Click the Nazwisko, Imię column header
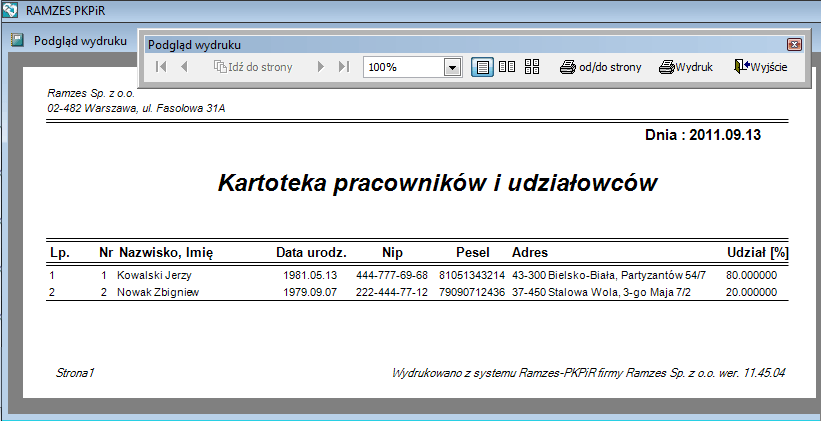 [x=166, y=253]
